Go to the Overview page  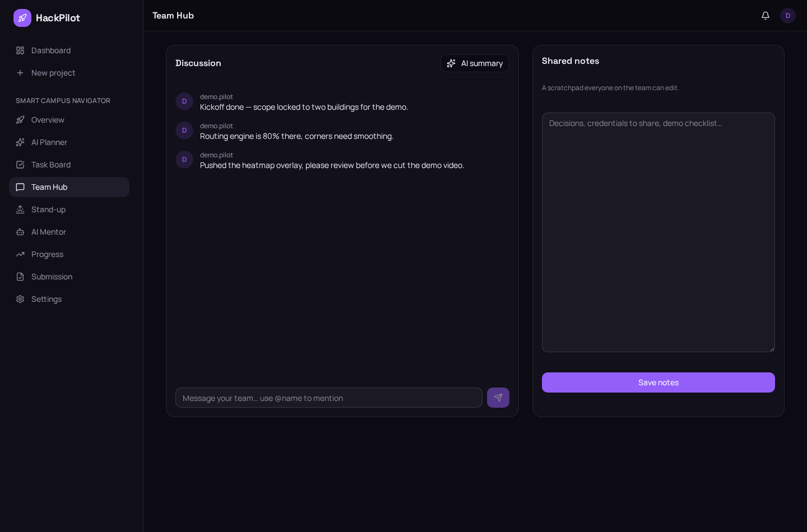click(69, 120)
